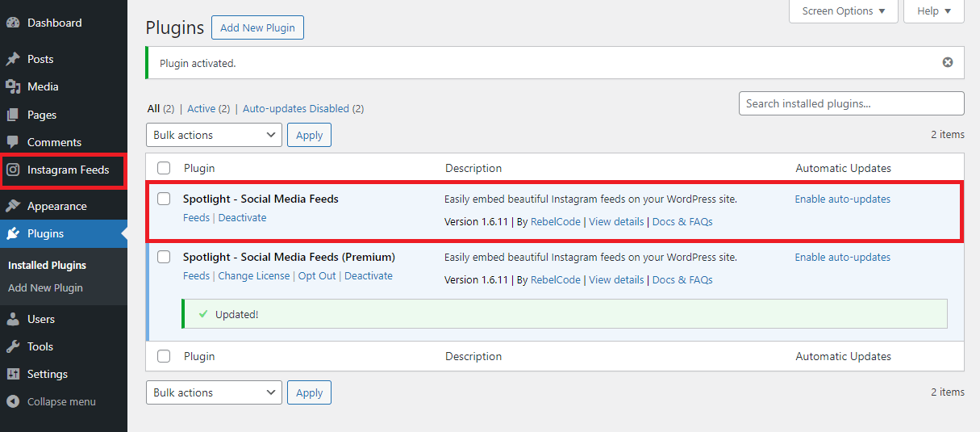980x432 pixels.
Task: View details of free Spotlight plugin
Action: coord(616,222)
